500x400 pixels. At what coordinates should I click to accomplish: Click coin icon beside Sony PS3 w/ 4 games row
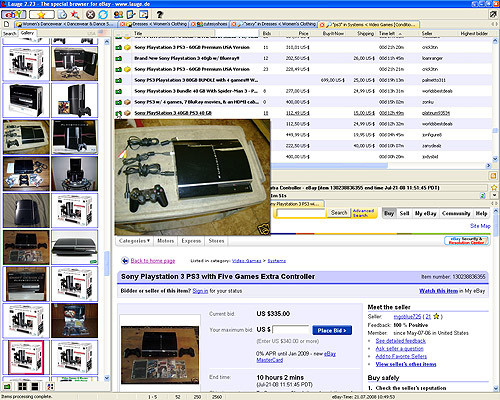pyautogui.click(x=127, y=102)
